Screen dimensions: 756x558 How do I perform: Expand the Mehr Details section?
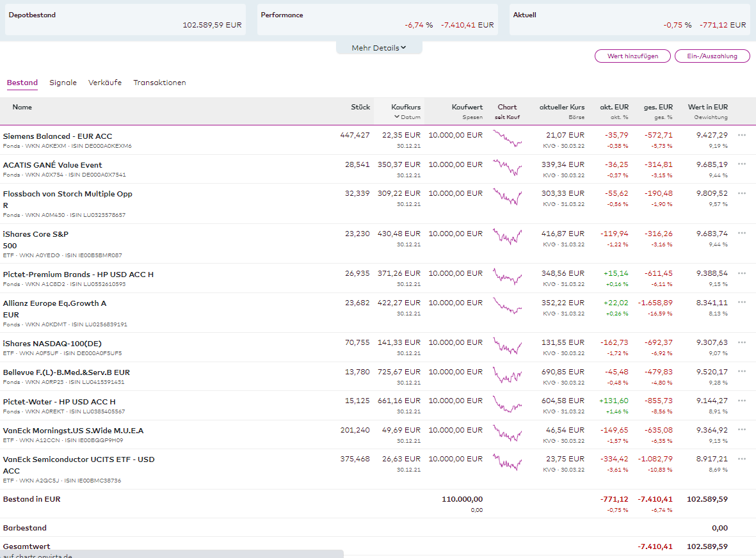click(x=379, y=48)
